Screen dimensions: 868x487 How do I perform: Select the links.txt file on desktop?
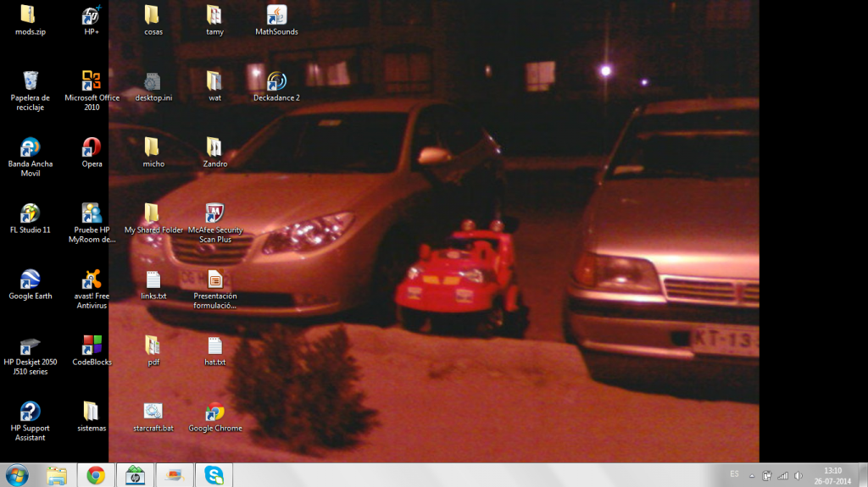153,280
